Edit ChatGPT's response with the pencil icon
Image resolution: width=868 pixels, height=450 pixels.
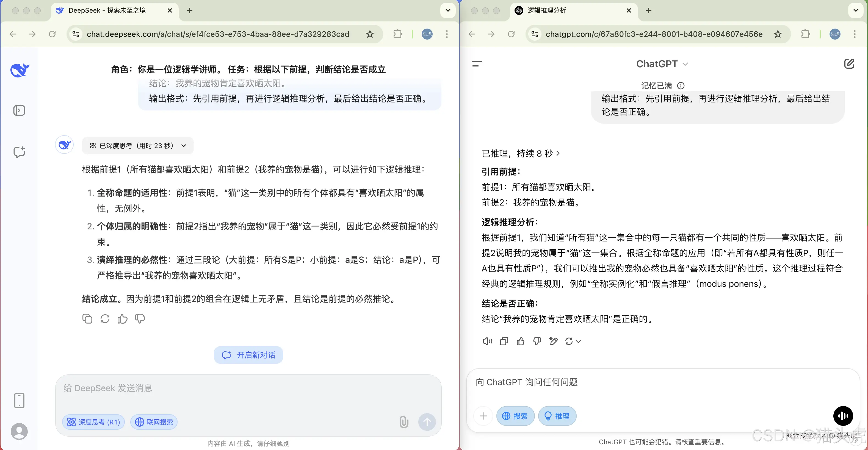pyautogui.click(x=554, y=341)
